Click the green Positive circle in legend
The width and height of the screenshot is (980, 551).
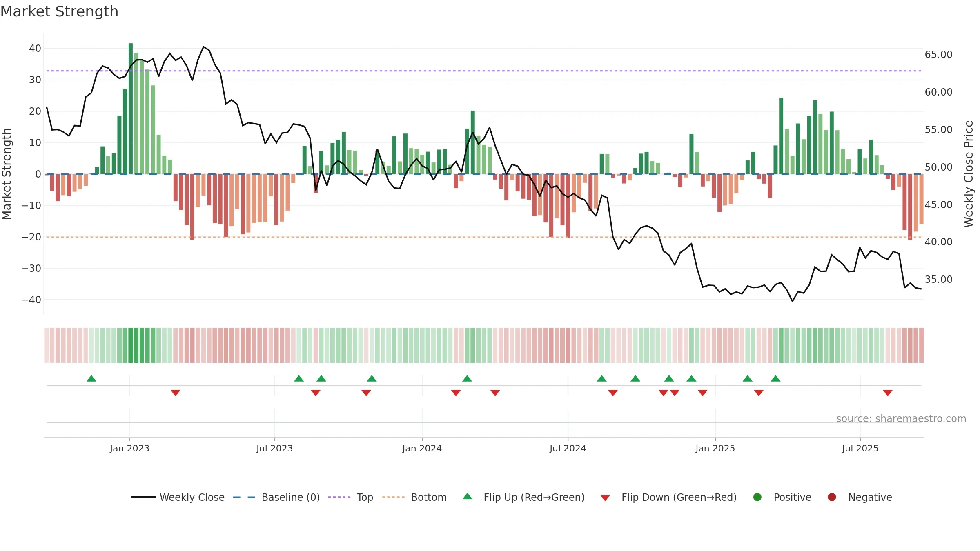click(x=757, y=497)
